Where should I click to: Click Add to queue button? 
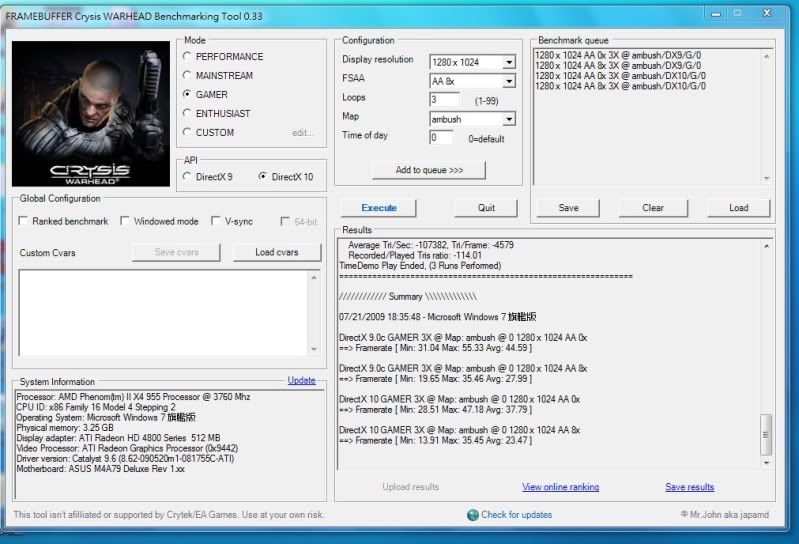coord(429,170)
